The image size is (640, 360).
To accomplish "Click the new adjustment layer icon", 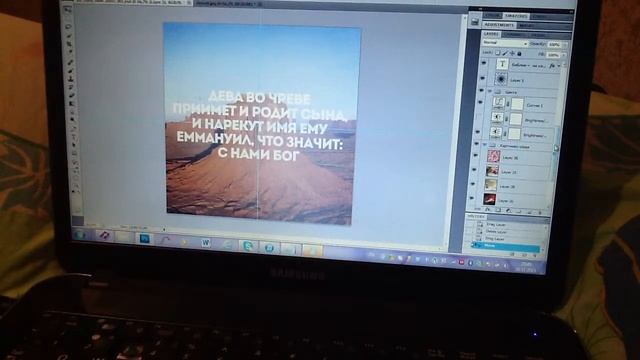I will pyautogui.click(x=508, y=211).
